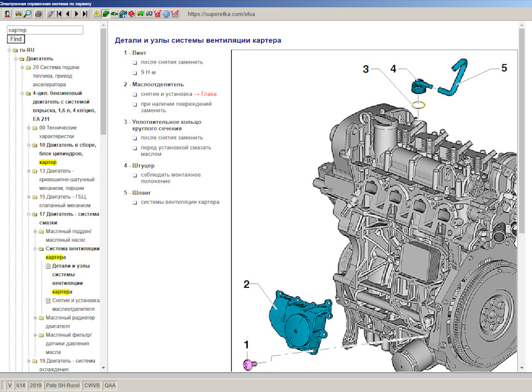This screenshot has width=532, height=392.
Task: Expand '20 Система подачи топлива' tree node
Action: click(22, 68)
